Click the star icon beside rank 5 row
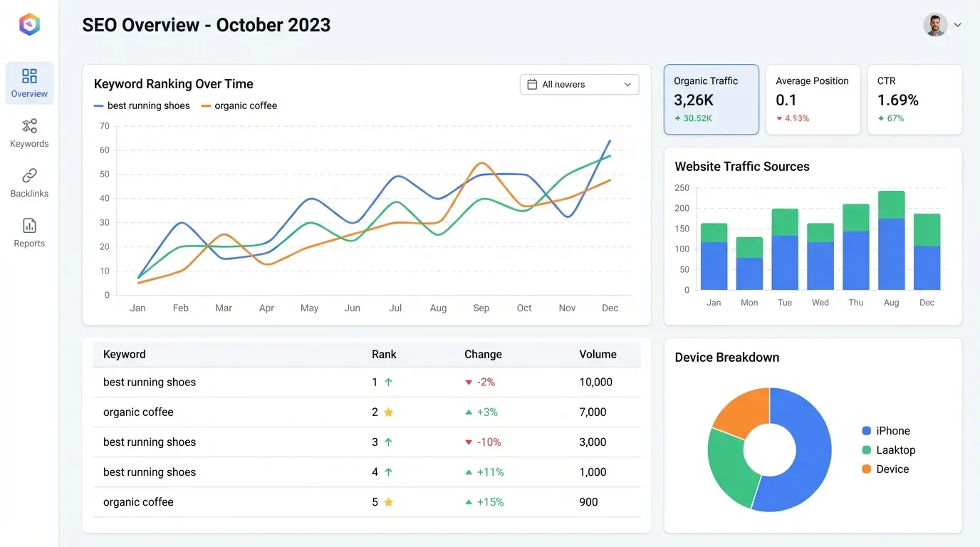Viewport: 980px width, 547px height. (387, 501)
